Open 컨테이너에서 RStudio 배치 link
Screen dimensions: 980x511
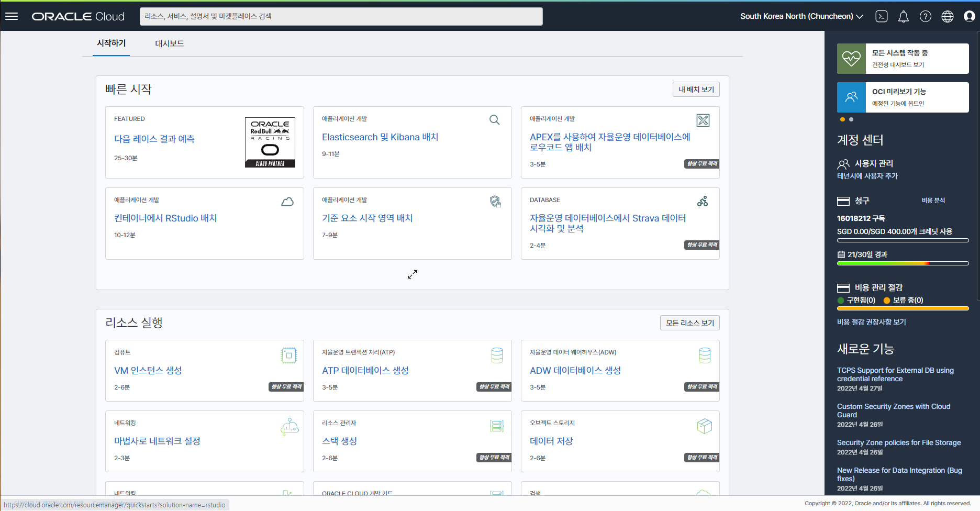165,218
